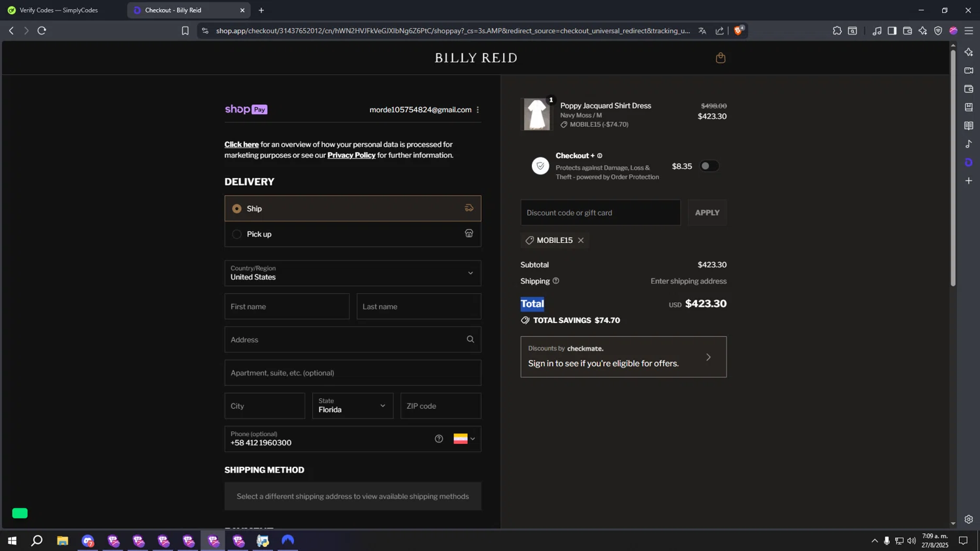980x551 pixels.
Task: Click the Apartment, suite field
Action: pyautogui.click(x=353, y=373)
